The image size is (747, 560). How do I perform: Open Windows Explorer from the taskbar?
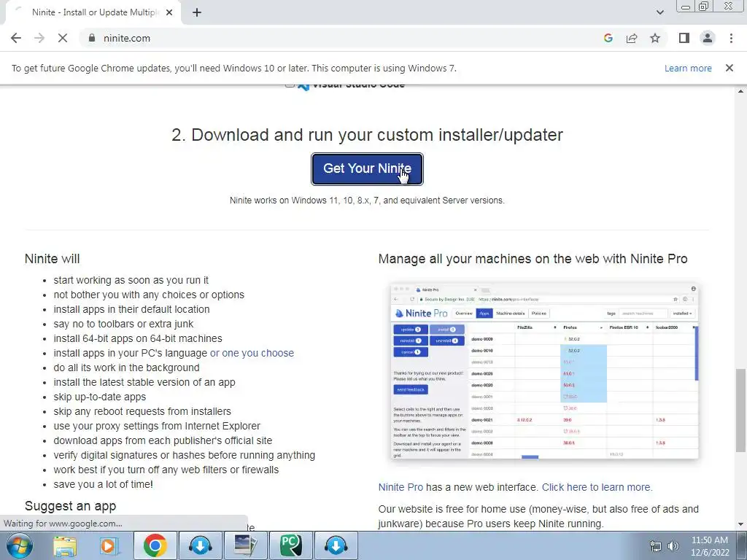(x=64, y=545)
